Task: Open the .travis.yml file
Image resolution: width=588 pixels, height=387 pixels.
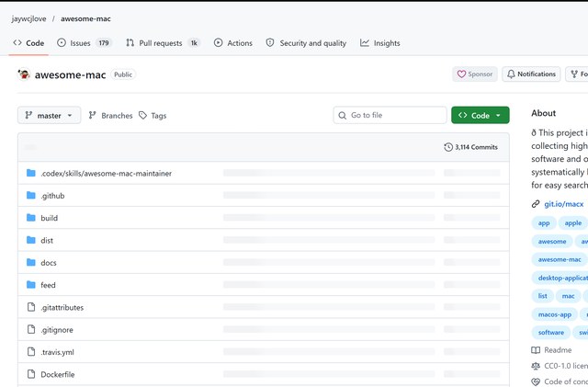Action: click(57, 352)
